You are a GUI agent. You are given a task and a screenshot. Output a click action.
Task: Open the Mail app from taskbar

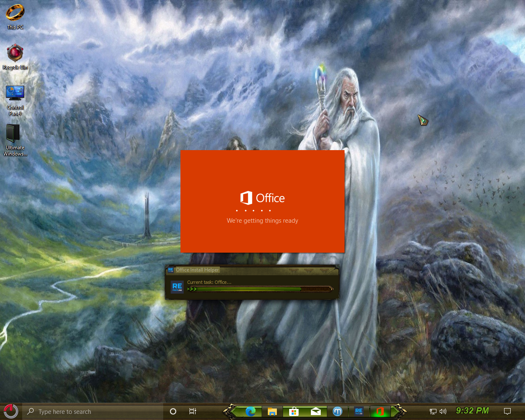pyautogui.click(x=315, y=411)
